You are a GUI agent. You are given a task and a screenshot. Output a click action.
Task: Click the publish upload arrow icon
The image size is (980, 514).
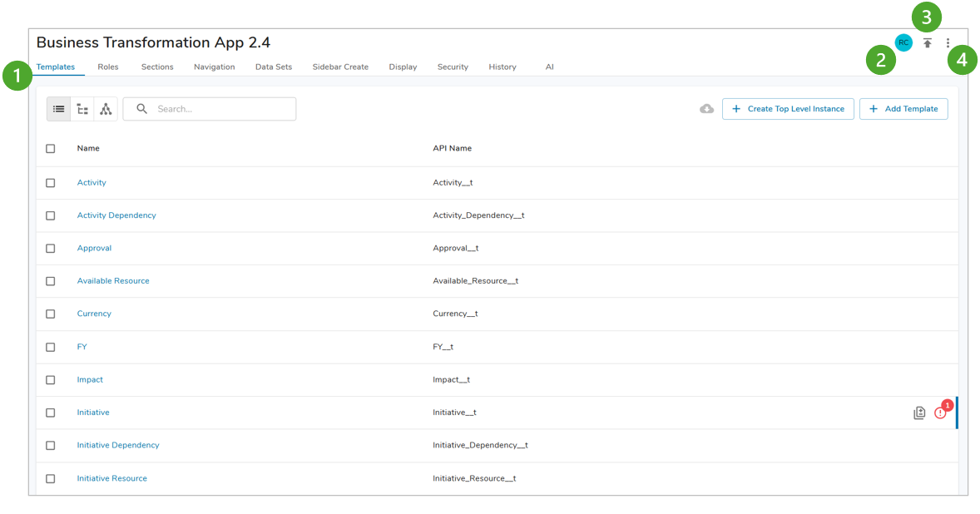pyautogui.click(x=927, y=42)
